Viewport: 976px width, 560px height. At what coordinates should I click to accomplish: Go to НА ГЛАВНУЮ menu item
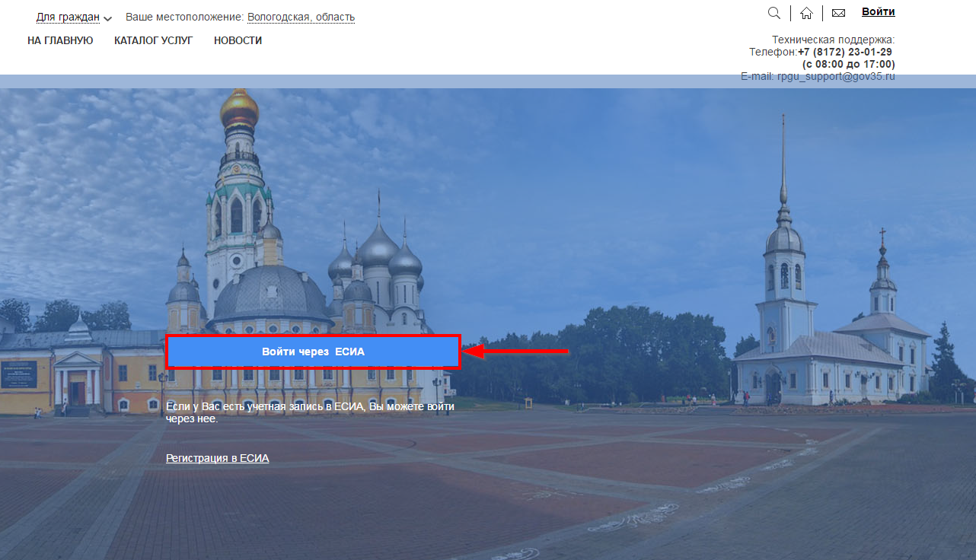60,40
